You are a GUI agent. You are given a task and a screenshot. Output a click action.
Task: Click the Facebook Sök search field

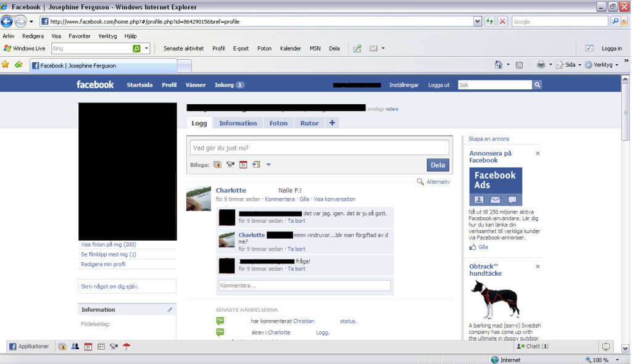495,85
